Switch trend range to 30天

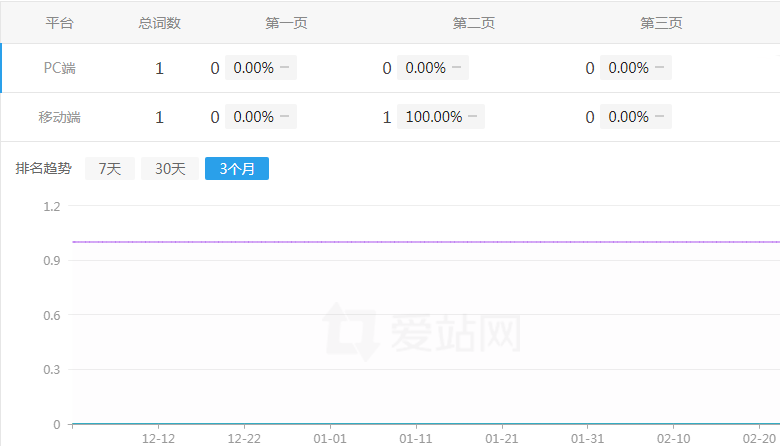click(x=169, y=169)
